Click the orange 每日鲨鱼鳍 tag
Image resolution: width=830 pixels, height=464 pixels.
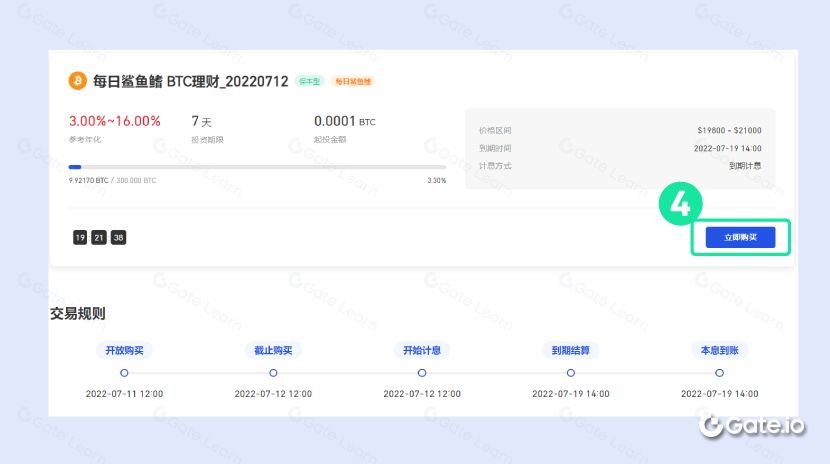point(353,81)
